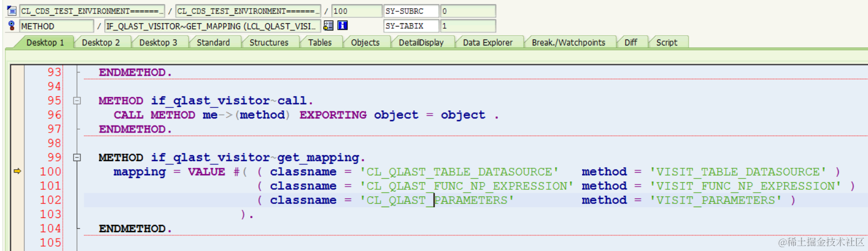This screenshot has width=868, height=251.
Task: Click line number 103 in the gutter
Action: [51, 214]
